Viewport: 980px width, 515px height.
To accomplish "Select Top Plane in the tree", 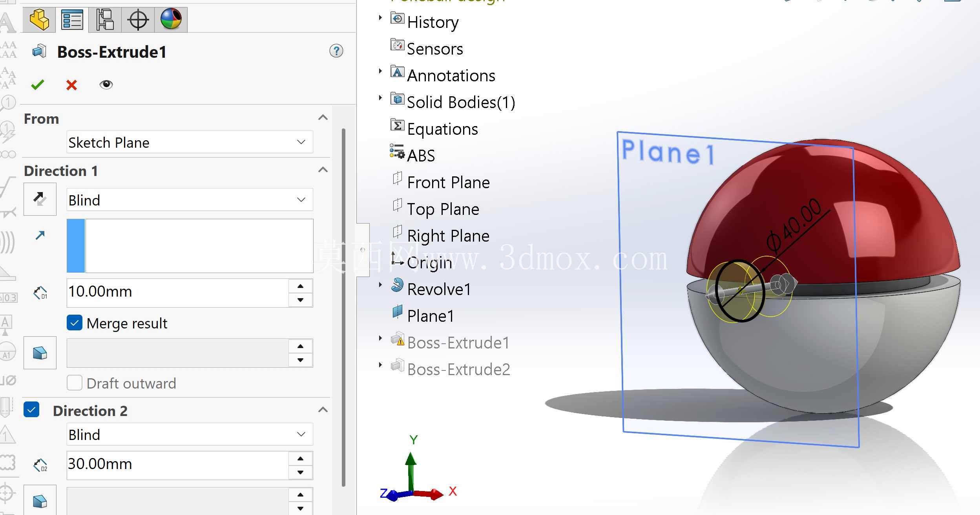I will (443, 209).
